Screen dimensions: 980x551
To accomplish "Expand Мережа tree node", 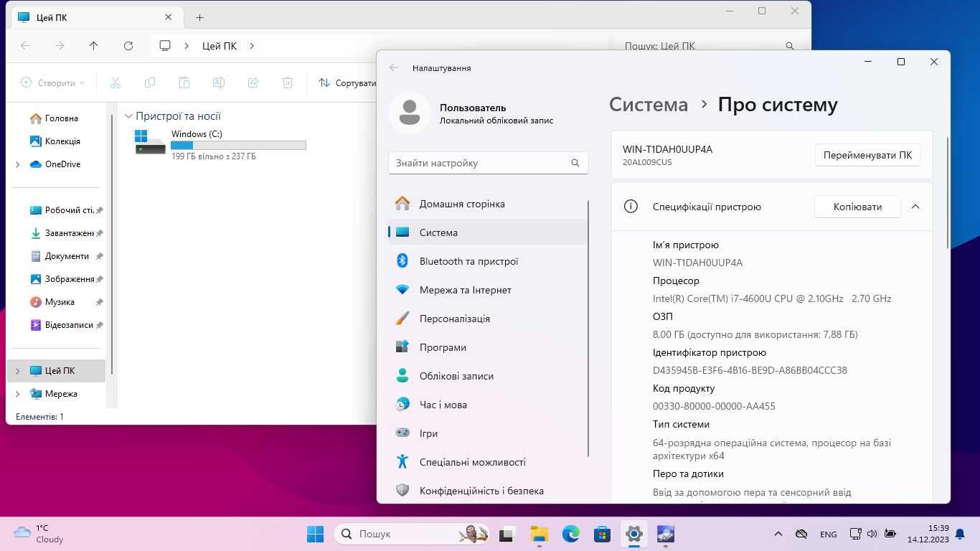I will pos(17,394).
